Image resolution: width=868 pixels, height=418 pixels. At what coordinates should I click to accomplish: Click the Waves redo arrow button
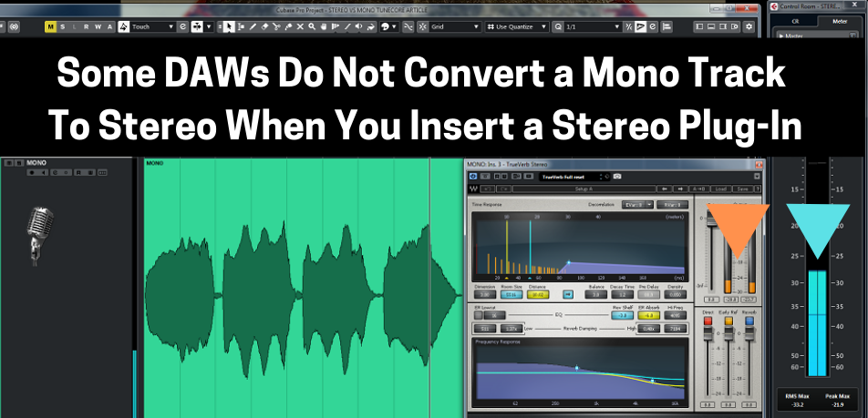(503, 189)
